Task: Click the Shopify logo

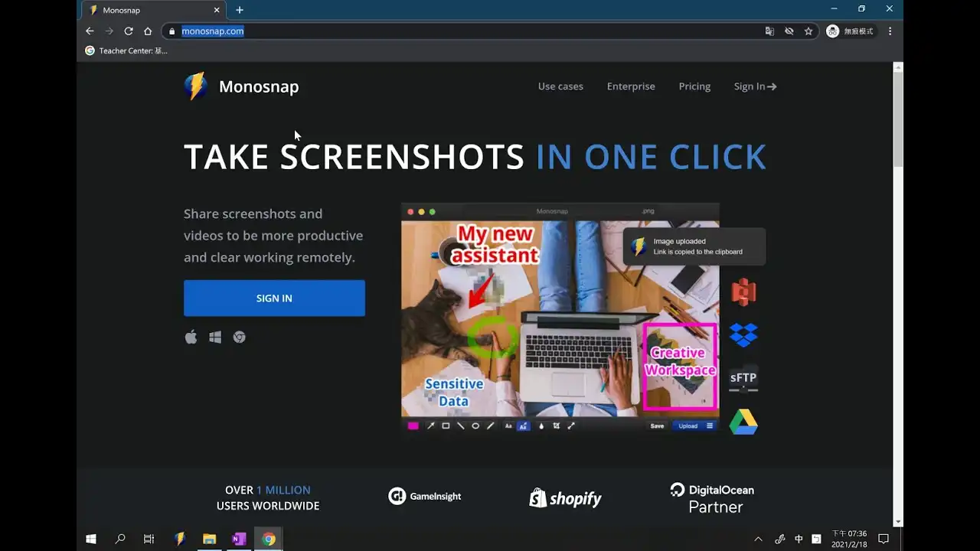Action: click(x=566, y=498)
